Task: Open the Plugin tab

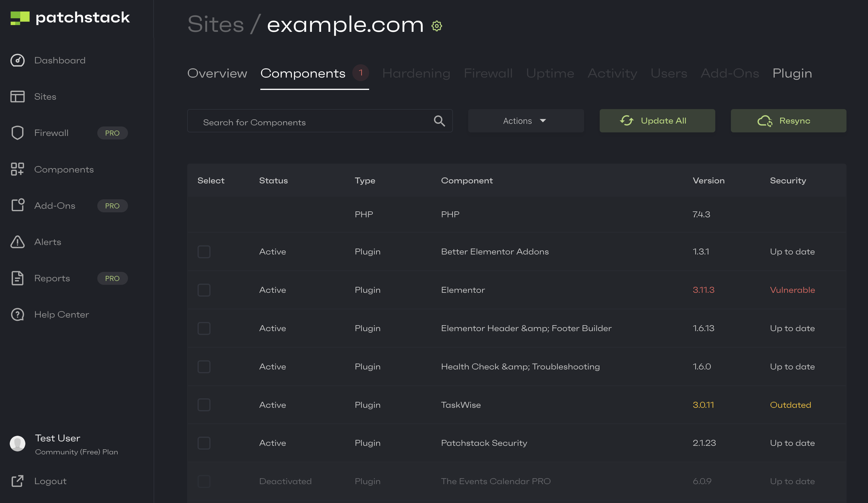Action: [x=792, y=73]
